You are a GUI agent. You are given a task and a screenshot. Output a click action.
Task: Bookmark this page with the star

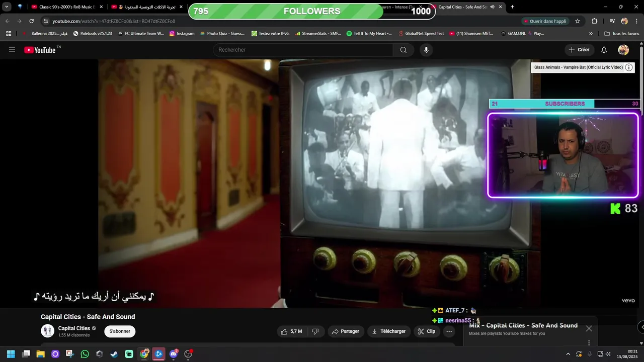tap(578, 21)
